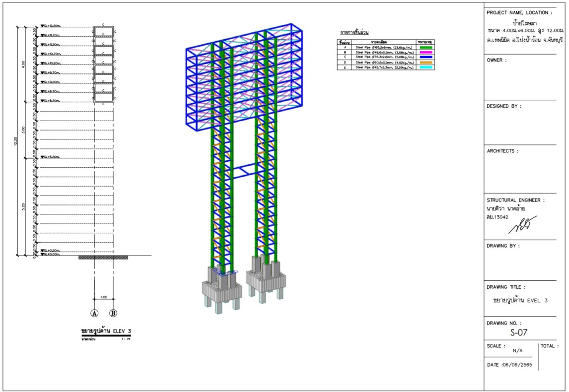Click the 'ARCHITECTS :' title block label
The height and width of the screenshot is (392, 569).
click(x=502, y=151)
